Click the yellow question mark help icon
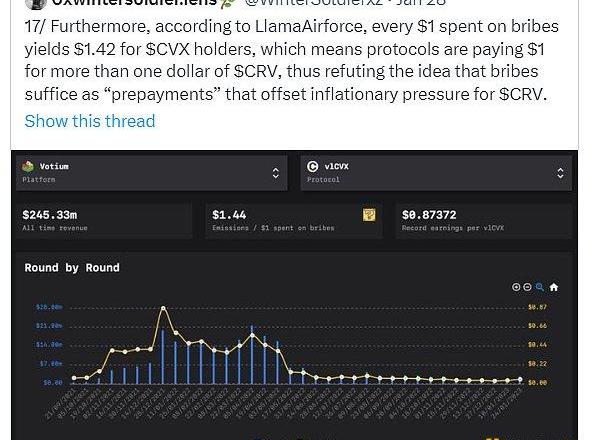This screenshot has height=440, width=594. 369,215
